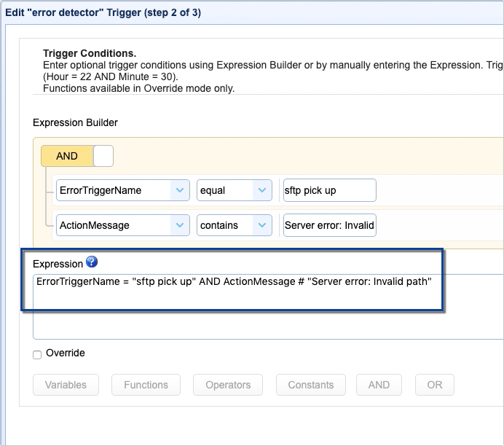Click the yellow AND group operator
504x446 pixels.
(67, 156)
